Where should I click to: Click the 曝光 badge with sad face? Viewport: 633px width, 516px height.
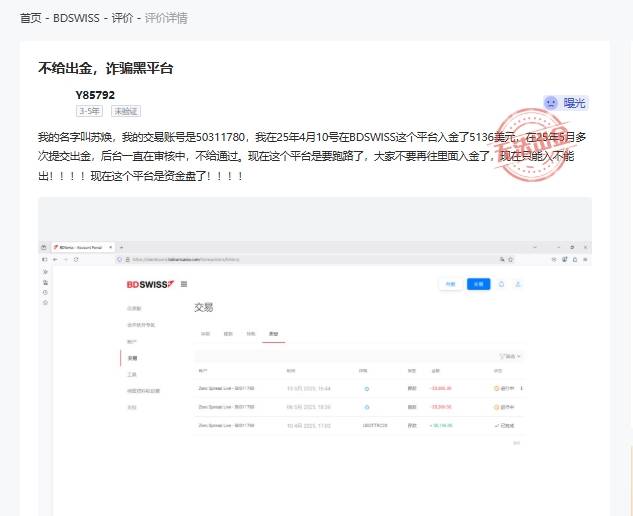point(566,103)
